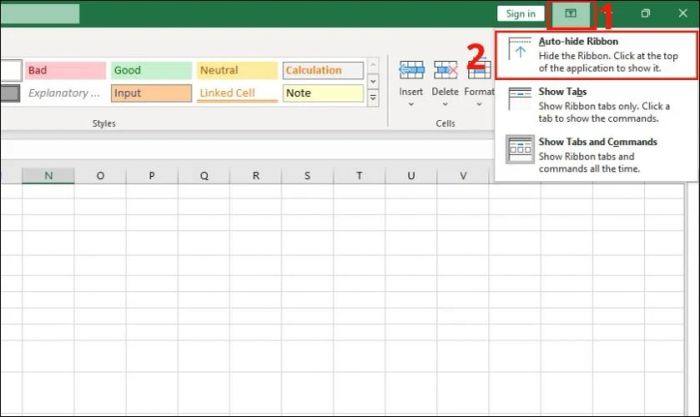Screen dimensions: 700x417
Task: Apply the Calculation cell style
Action: [323, 71]
